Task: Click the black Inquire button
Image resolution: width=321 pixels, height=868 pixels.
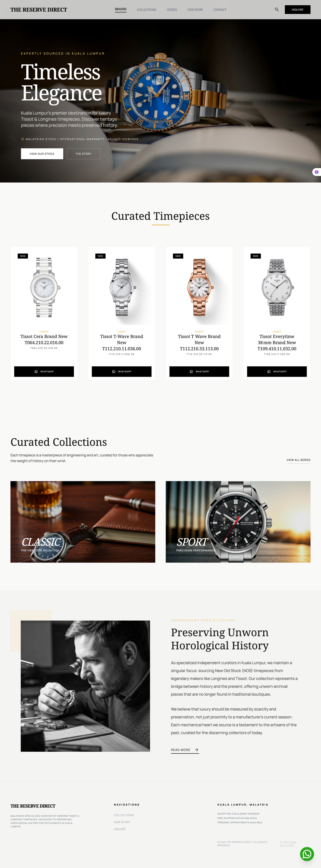Action: pos(298,9)
